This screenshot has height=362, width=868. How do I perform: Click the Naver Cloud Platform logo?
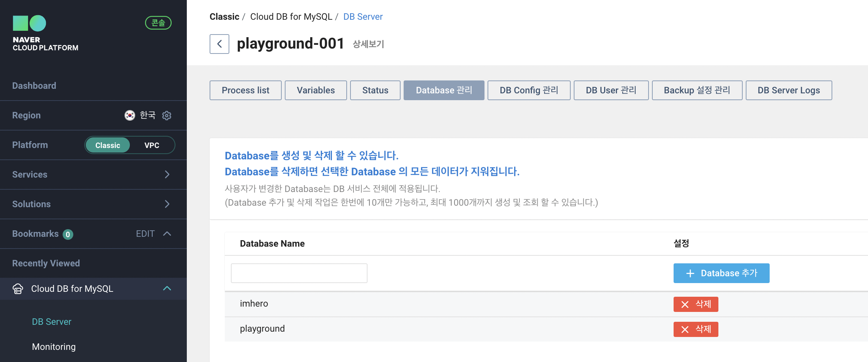pyautogui.click(x=46, y=33)
